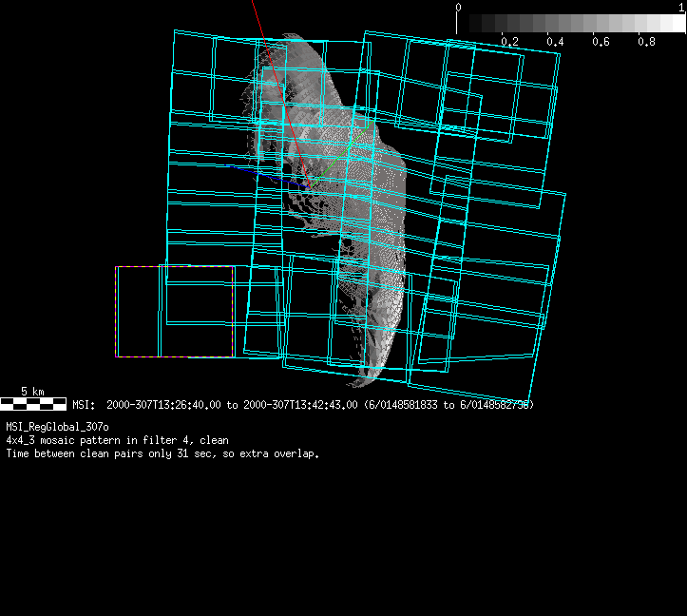Screen dimensions: 687x616
Task: Click the 0.4 label under the colorbar
Action: point(555,42)
